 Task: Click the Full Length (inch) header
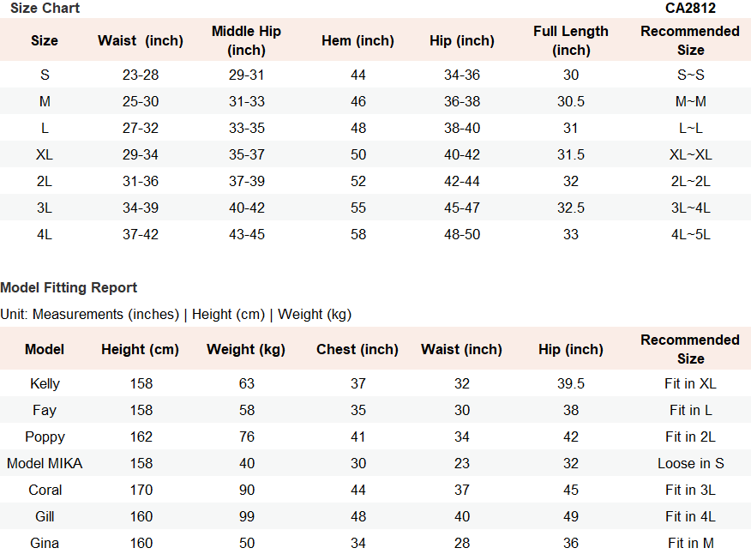571,40
